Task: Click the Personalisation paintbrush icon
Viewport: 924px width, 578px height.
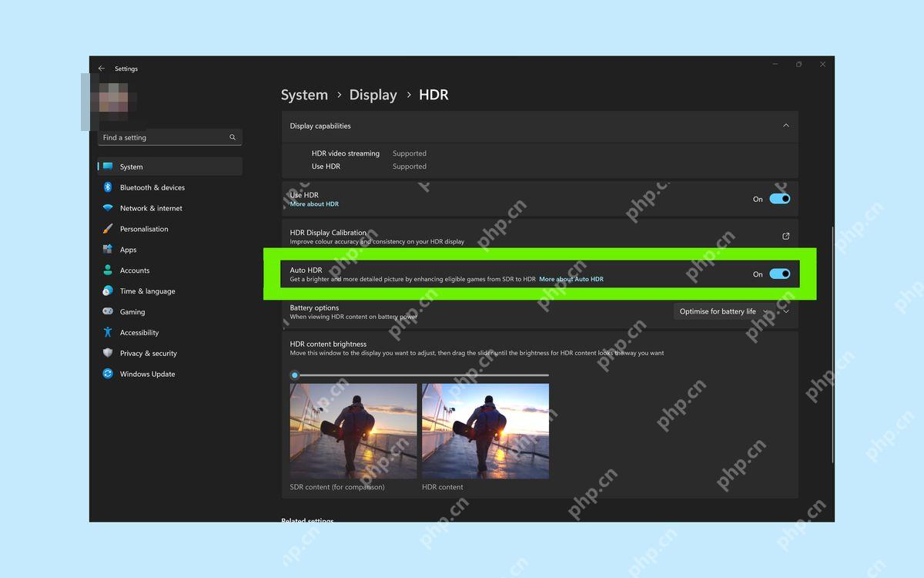Action: 108,229
